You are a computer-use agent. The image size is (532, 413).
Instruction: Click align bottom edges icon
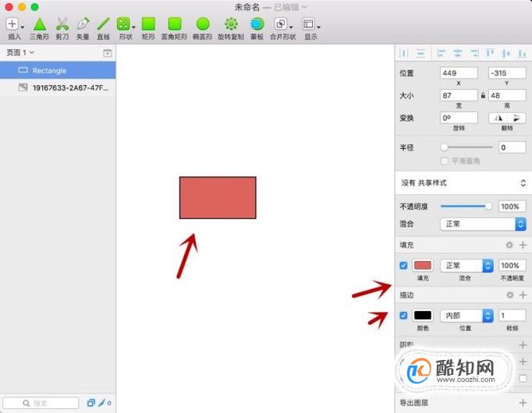(x=522, y=53)
